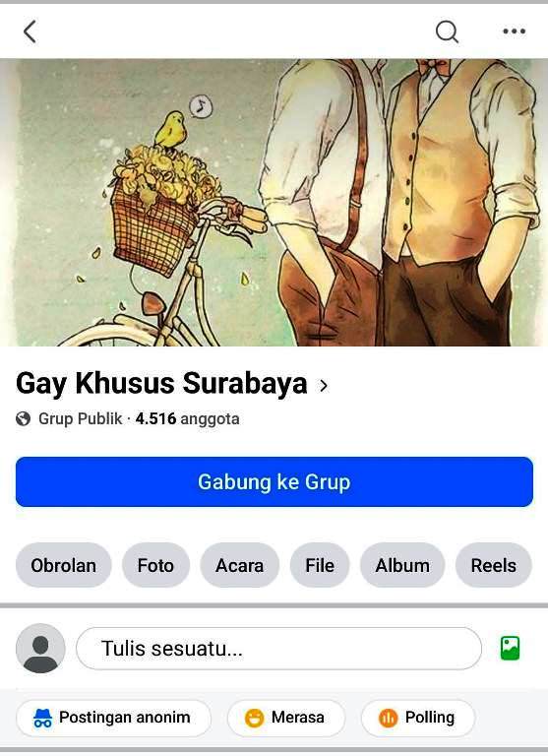Open the Gay Khusus Surabaya group title
This screenshot has height=756, width=548.
click(x=161, y=384)
